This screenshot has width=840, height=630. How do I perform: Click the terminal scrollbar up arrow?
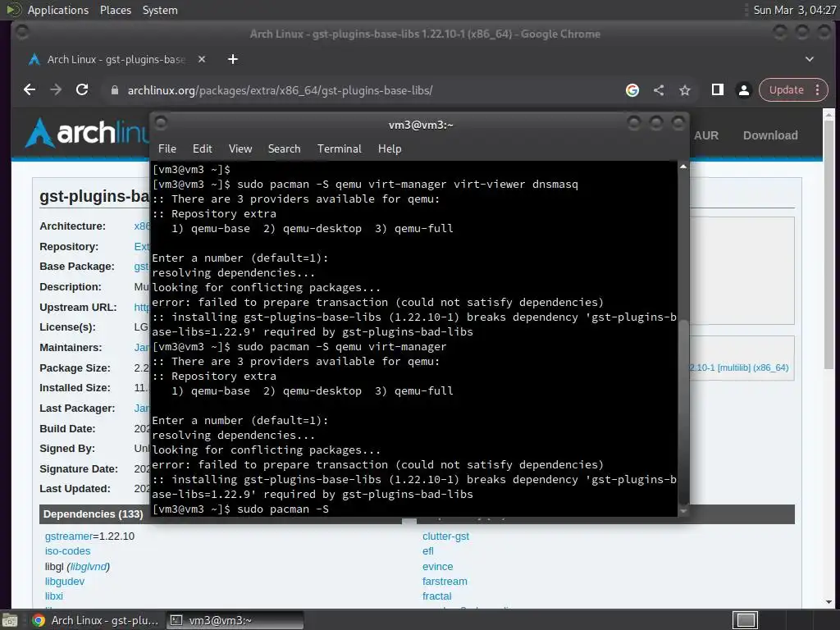click(683, 167)
